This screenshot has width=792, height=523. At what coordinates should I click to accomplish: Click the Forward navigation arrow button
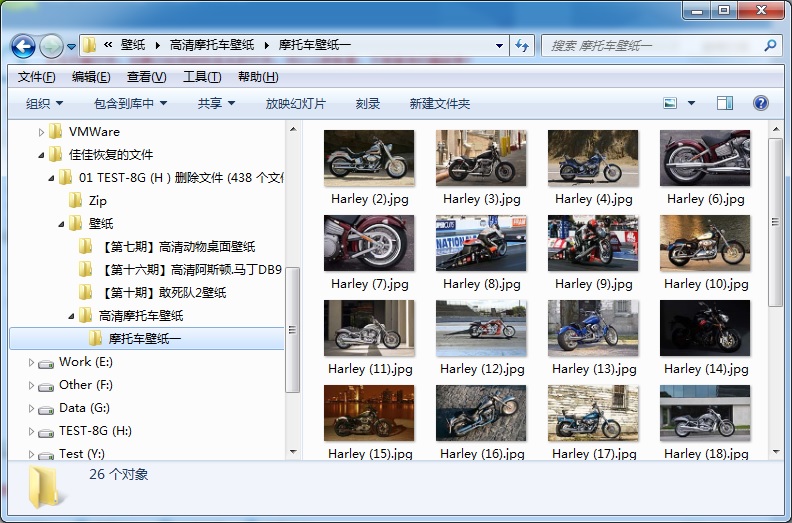(51, 46)
